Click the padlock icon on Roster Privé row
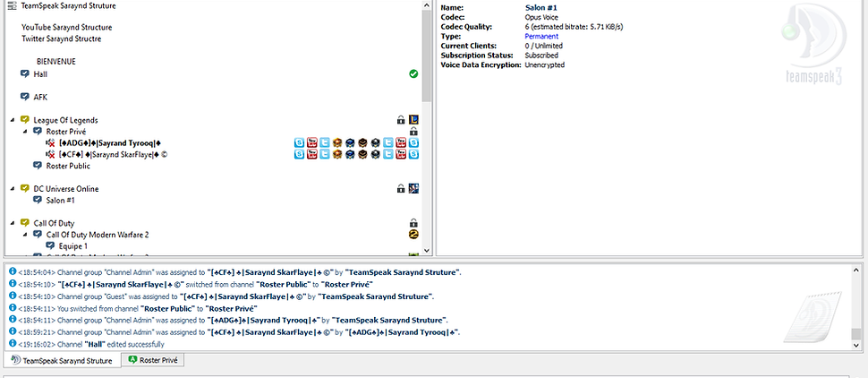The height and width of the screenshot is (378, 868). (x=413, y=132)
